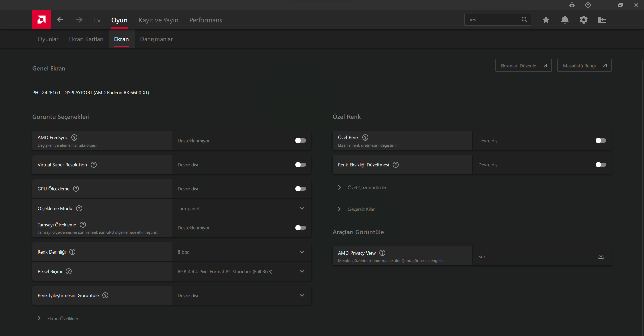This screenshot has height=336, width=644.
Task: Open favorites with the star icon
Action: [x=546, y=20]
